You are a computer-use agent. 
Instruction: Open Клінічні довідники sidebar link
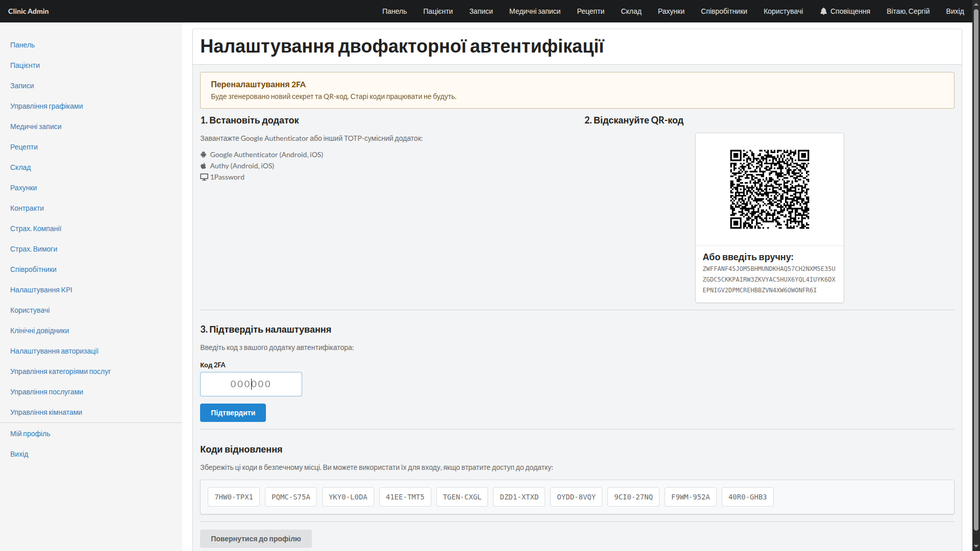coord(39,331)
